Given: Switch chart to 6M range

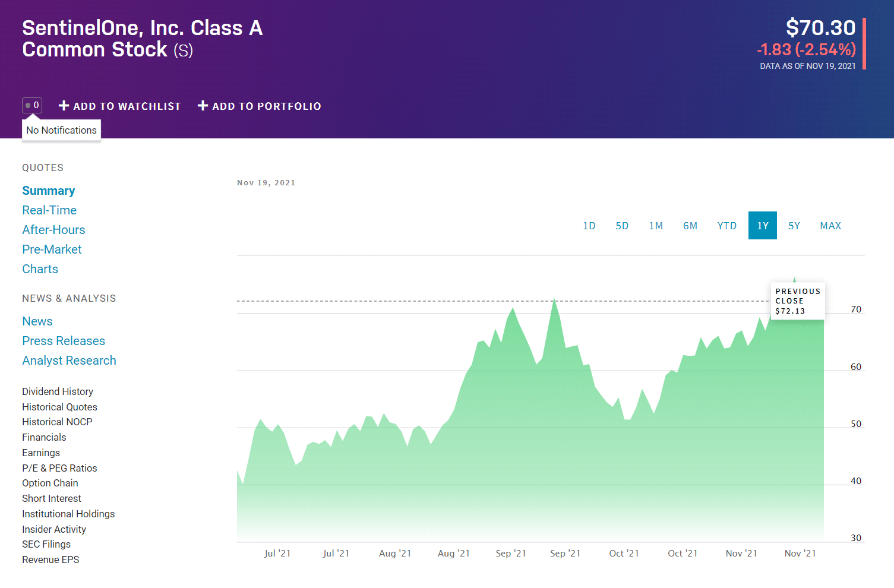Looking at the screenshot, I should (x=690, y=226).
